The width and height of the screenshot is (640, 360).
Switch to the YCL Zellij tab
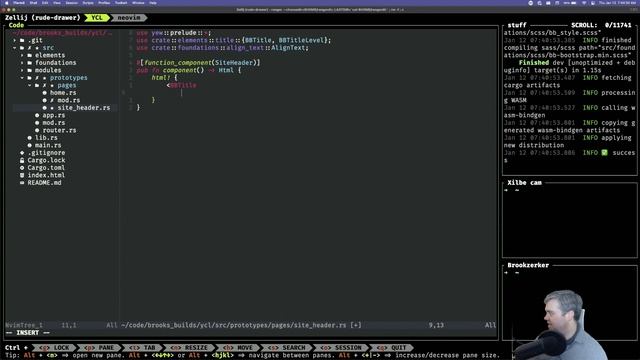pyautogui.click(x=97, y=18)
